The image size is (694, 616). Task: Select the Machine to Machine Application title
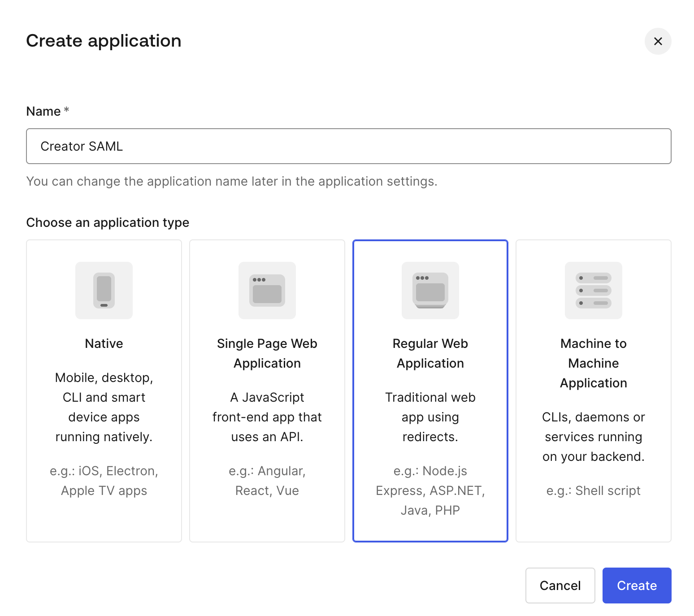point(594,363)
